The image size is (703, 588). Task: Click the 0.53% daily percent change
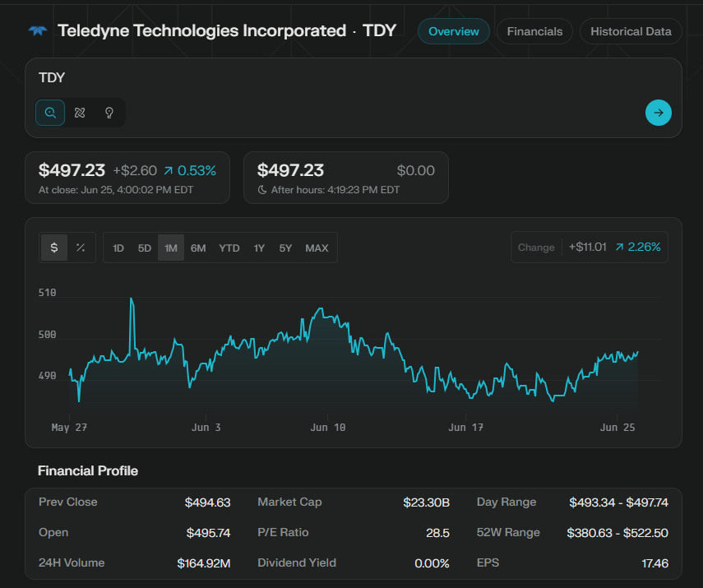pos(197,170)
